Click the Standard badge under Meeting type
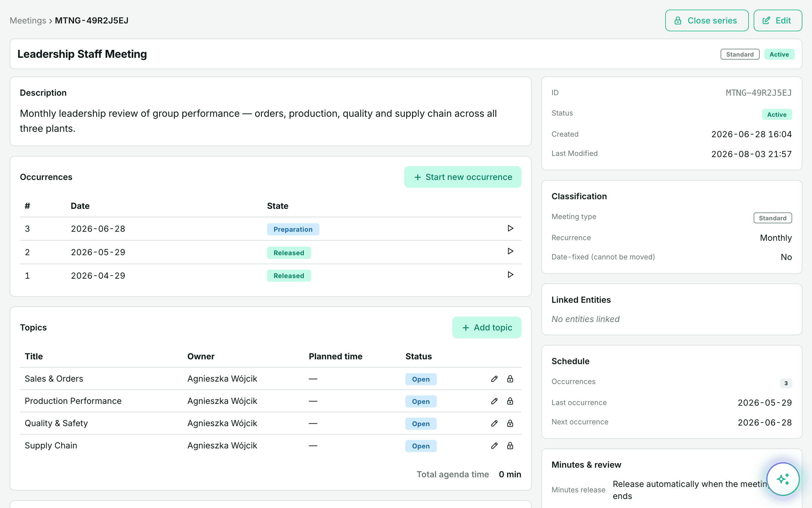This screenshot has width=812, height=508. point(773,218)
